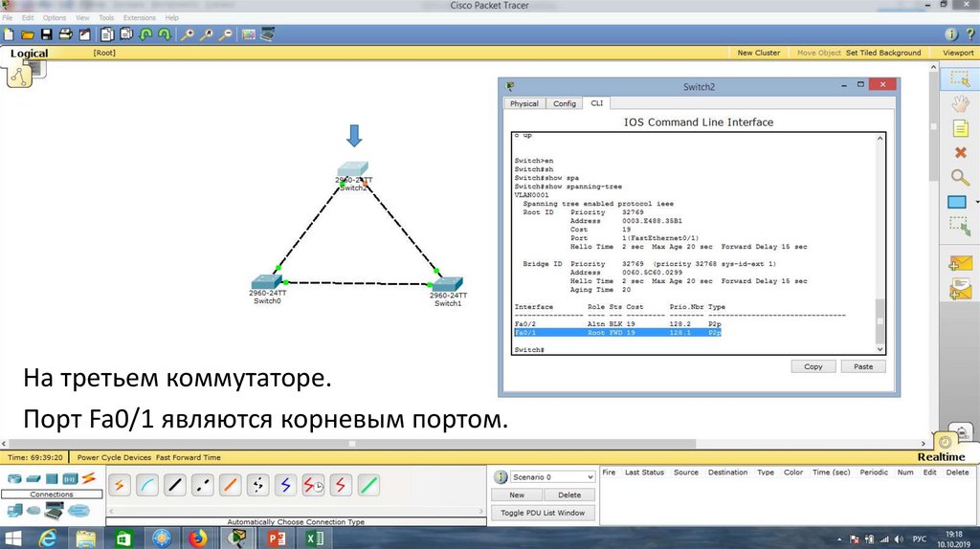Choose the Wireless Devices category
The width and height of the screenshot is (980, 549).
pos(69,479)
